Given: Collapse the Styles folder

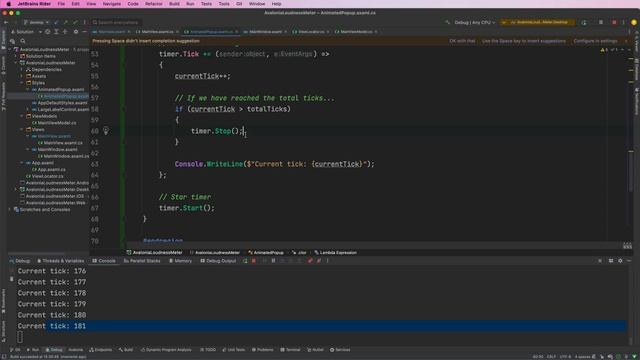Looking at the screenshot, I should point(22,83).
